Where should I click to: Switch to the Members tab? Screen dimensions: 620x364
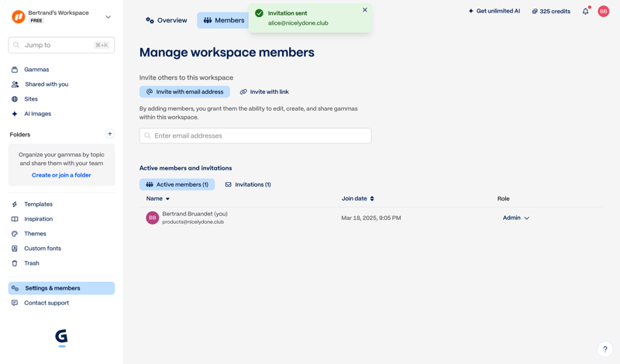click(x=224, y=20)
